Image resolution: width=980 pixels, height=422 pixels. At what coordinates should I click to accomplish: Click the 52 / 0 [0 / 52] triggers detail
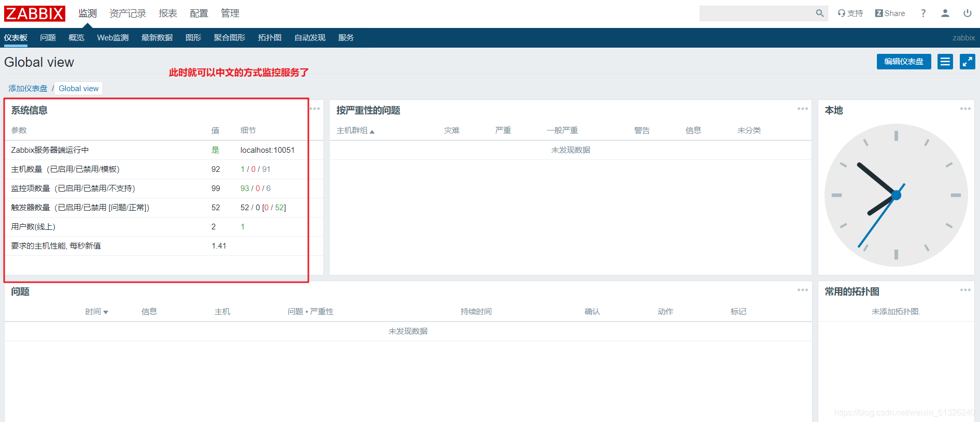click(263, 208)
